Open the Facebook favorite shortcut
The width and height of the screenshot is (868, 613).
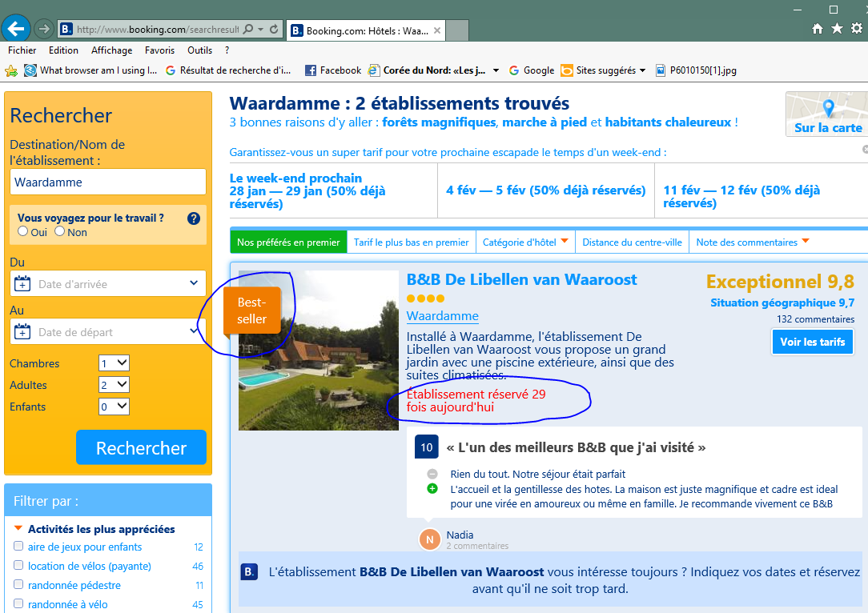click(x=333, y=70)
